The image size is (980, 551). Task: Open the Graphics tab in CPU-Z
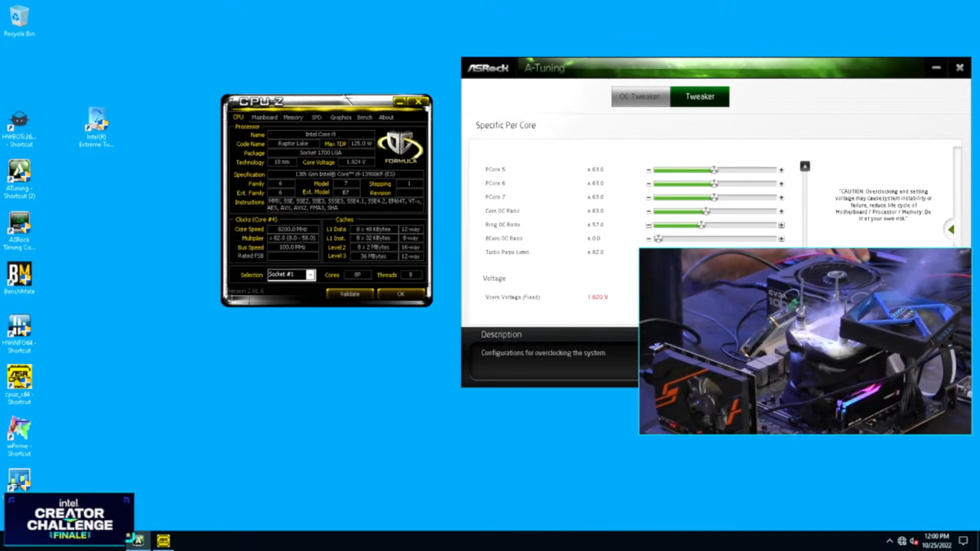coord(341,117)
